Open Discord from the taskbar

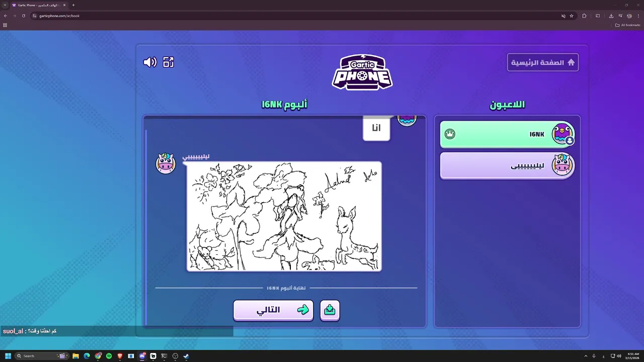click(x=142, y=356)
